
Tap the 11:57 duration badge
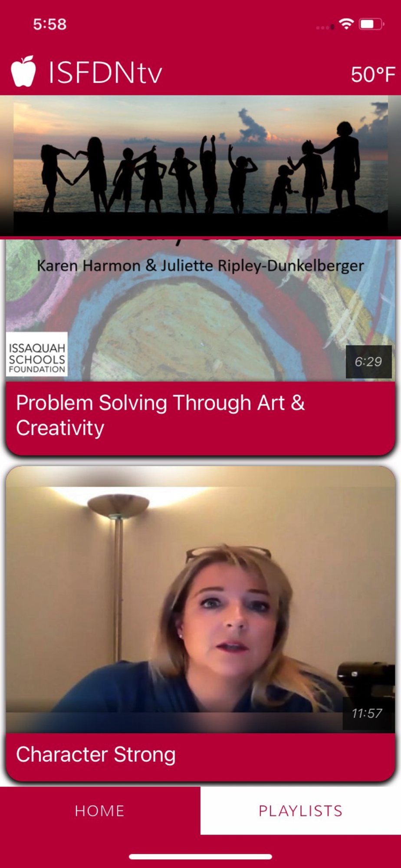click(367, 713)
